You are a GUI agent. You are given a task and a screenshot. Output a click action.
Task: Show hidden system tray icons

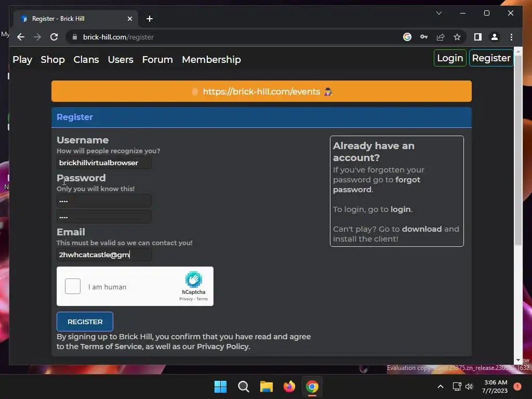[x=441, y=387]
